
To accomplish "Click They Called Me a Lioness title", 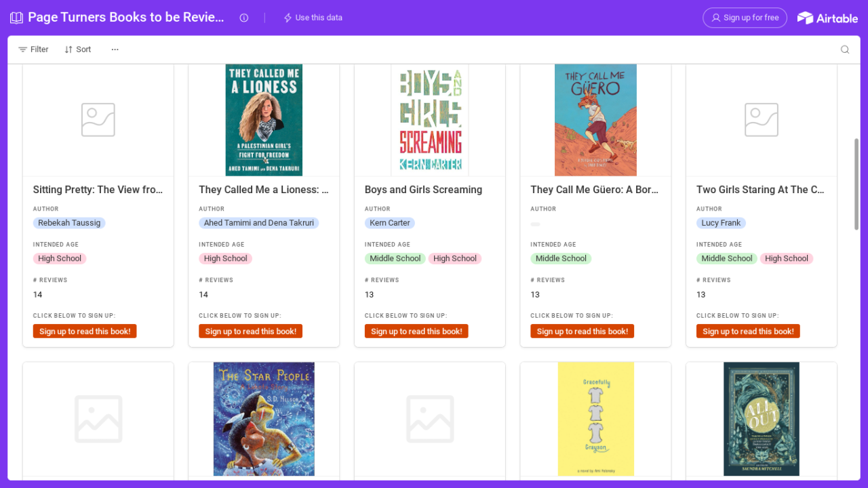I will click(x=264, y=190).
